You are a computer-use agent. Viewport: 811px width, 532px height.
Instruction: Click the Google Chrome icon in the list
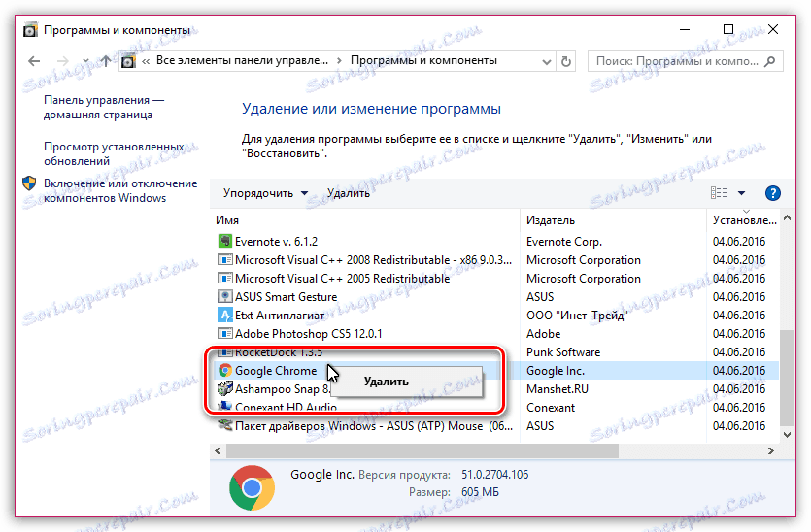225,370
